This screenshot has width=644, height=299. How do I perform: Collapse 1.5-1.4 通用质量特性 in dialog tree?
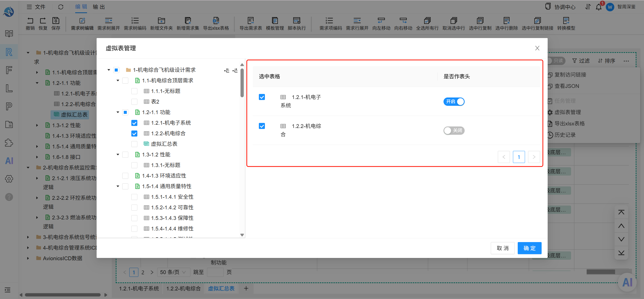coord(118,186)
